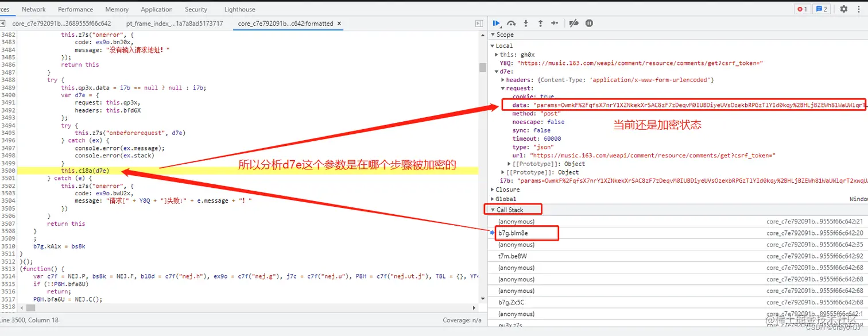The height and width of the screenshot is (336, 868).
Task: Click the blue issues count badge
Action: (821, 9)
